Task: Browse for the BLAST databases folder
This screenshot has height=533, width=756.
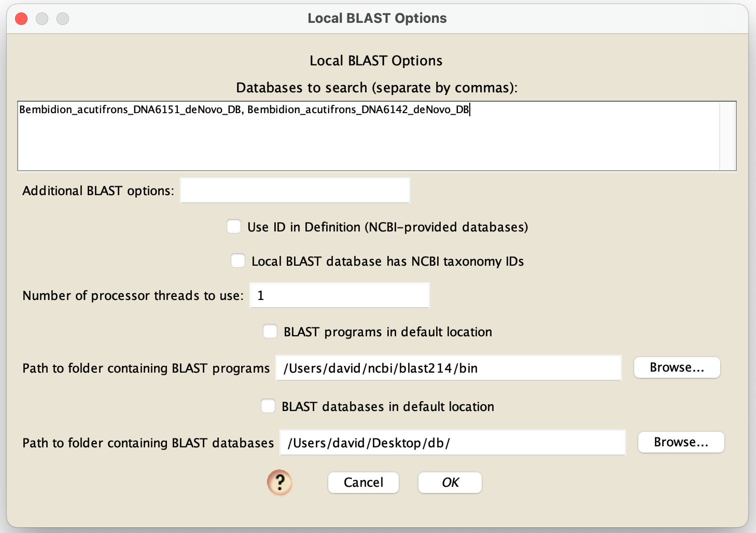Action: pyautogui.click(x=681, y=442)
